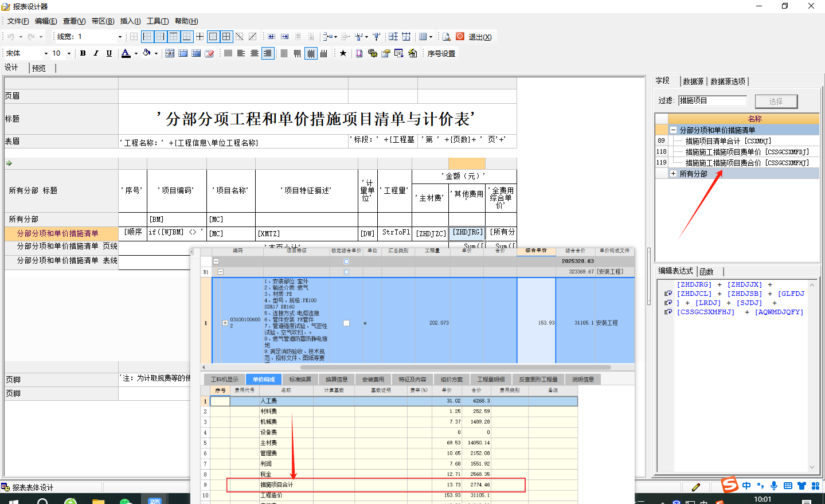Image resolution: width=825 pixels, height=504 pixels.
Task: Tick the checkbox in row B1
Action: [x=346, y=272]
